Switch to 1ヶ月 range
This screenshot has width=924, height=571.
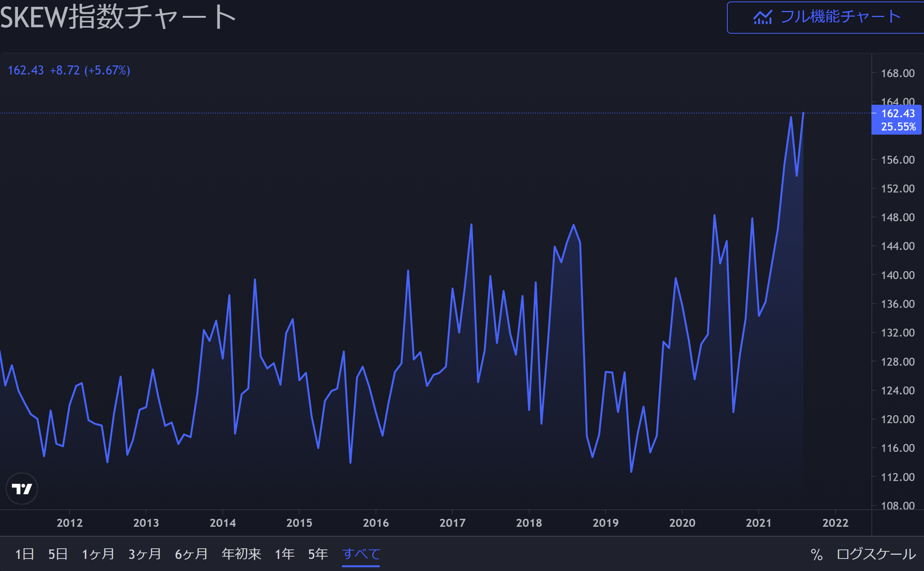click(x=98, y=554)
